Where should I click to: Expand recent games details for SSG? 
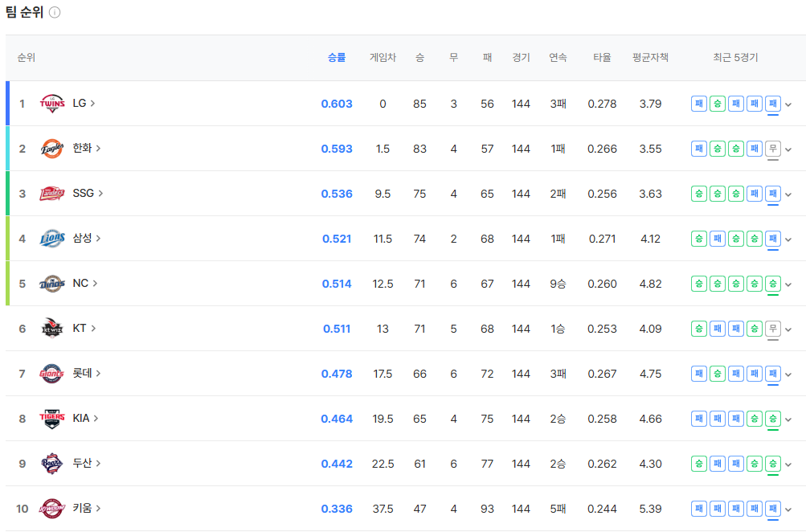[x=788, y=194]
